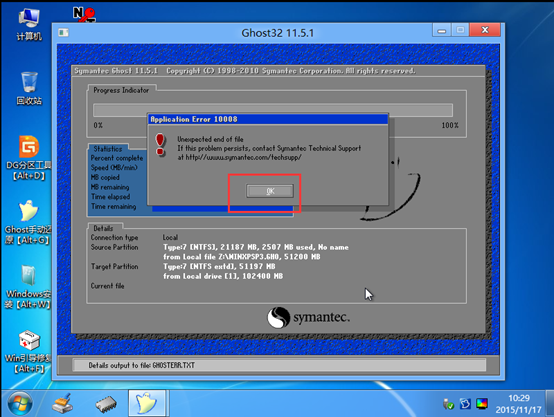Click the 'NTFS extd, 51197 MB' target line
Viewport: 554px width, 417px height.
tap(219, 266)
